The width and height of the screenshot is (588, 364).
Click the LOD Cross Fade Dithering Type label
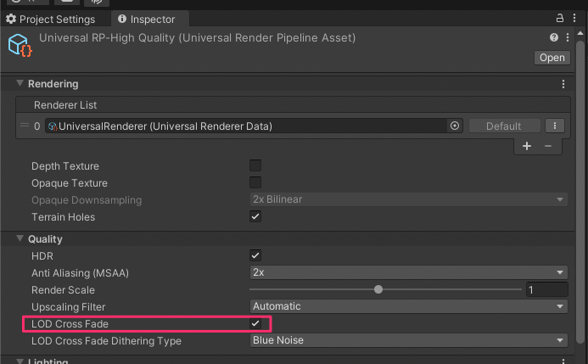tap(107, 341)
